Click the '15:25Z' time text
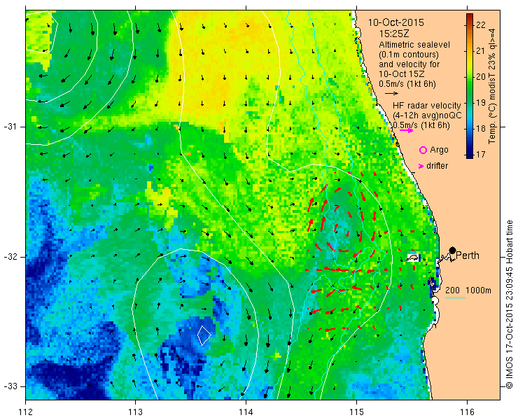518x420 pixels. (393, 34)
